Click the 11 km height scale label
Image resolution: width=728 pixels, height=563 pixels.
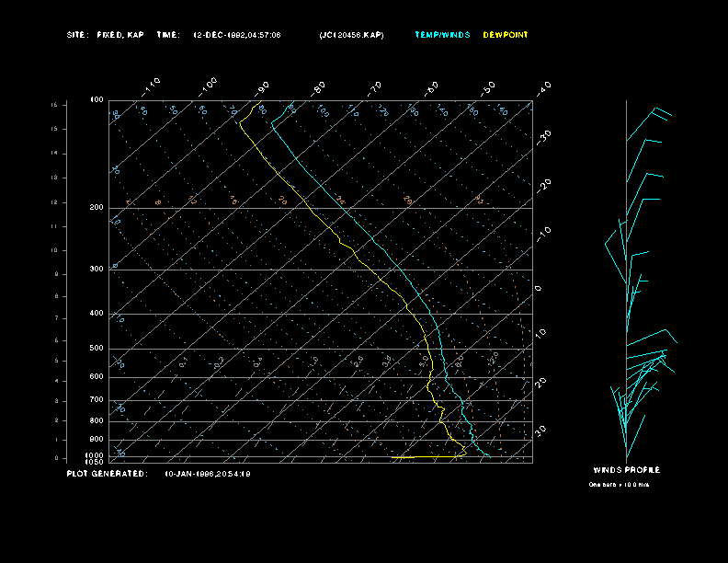[55, 226]
